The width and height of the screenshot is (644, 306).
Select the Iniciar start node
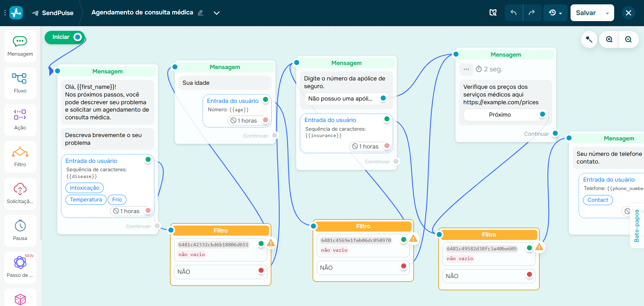pyautogui.click(x=64, y=37)
